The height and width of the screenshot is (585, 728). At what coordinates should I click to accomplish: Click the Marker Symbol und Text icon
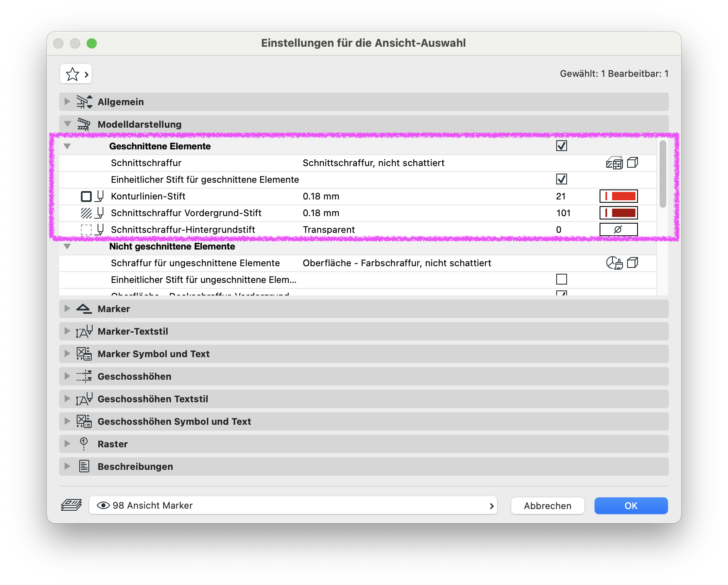click(x=84, y=354)
